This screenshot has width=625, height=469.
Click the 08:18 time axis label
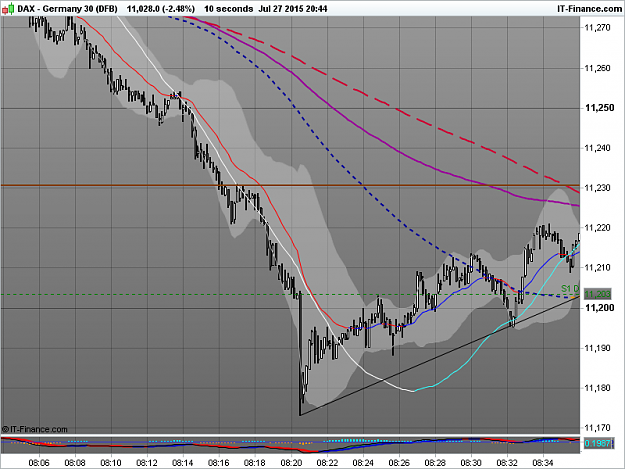point(254,463)
